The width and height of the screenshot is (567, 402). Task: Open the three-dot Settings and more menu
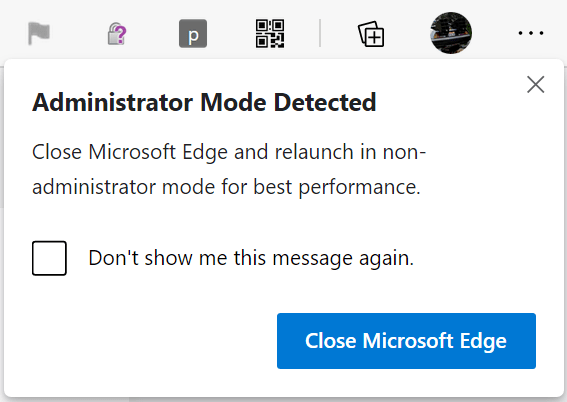click(x=531, y=33)
